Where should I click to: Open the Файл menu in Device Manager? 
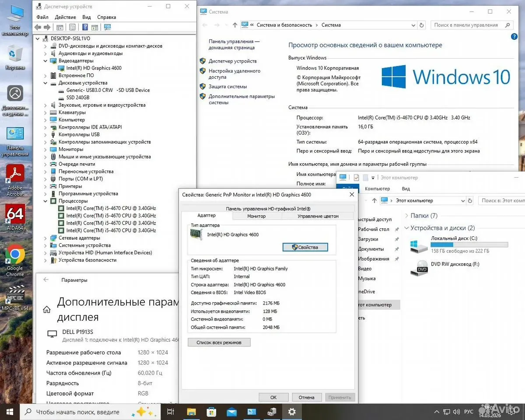[x=42, y=17]
